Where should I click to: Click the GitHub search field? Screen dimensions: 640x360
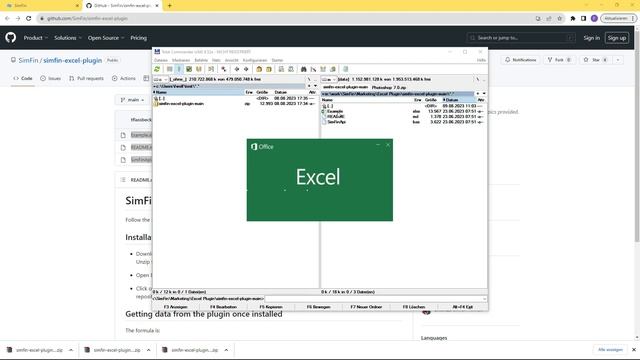(521, 38)
